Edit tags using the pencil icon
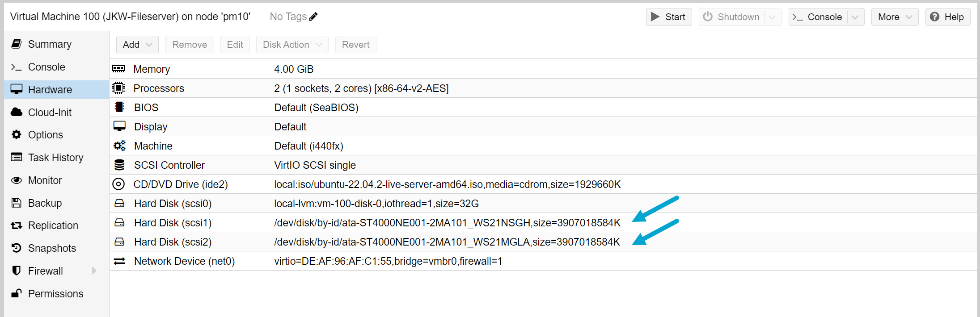980x317 pixels. tap(313, 16)
